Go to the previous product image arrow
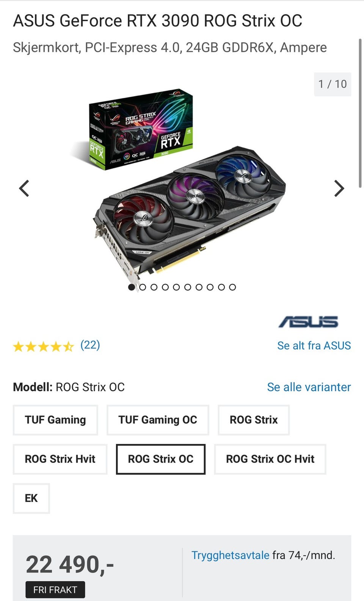Viewport: 364px width, 601px height. (x=24, y=188)
